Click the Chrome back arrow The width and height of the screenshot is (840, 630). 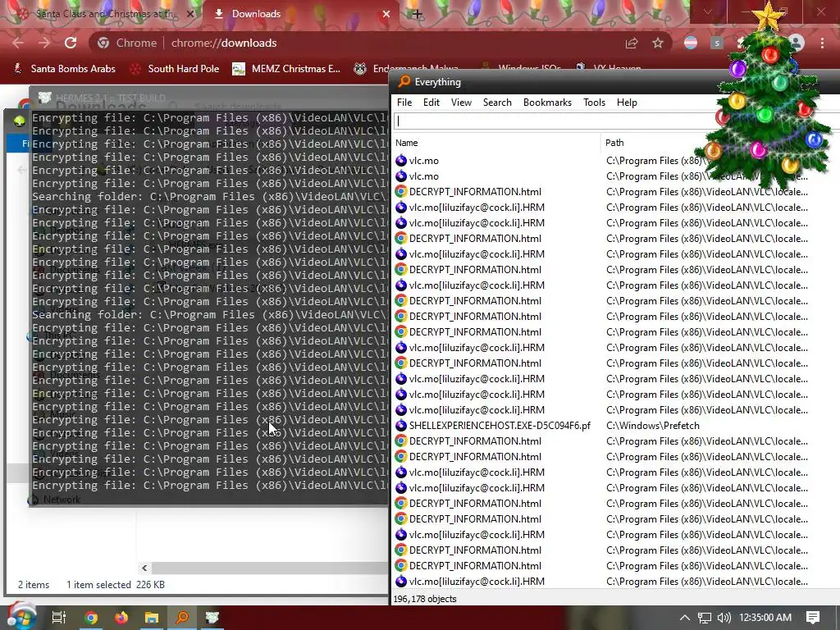(18, 43)
